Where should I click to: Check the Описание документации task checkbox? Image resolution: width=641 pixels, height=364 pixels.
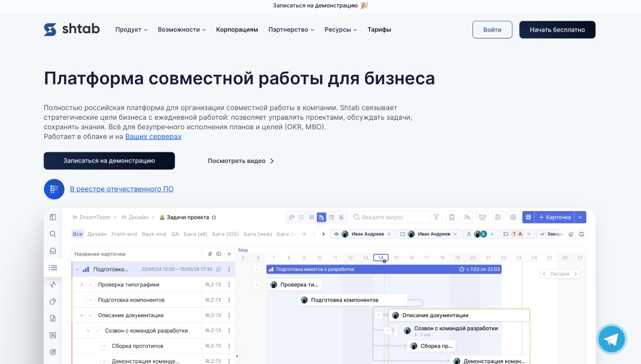(x=90, y=315)
